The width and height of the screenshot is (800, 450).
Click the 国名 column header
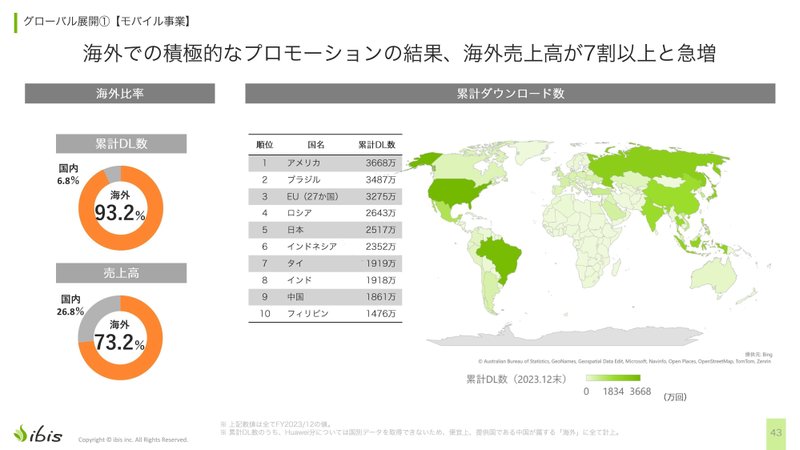316,145
